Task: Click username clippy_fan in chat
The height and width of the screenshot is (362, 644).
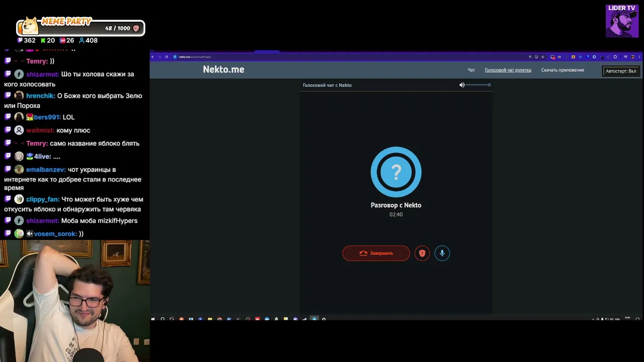Action: pyautogui.click(x=43, y=199)
